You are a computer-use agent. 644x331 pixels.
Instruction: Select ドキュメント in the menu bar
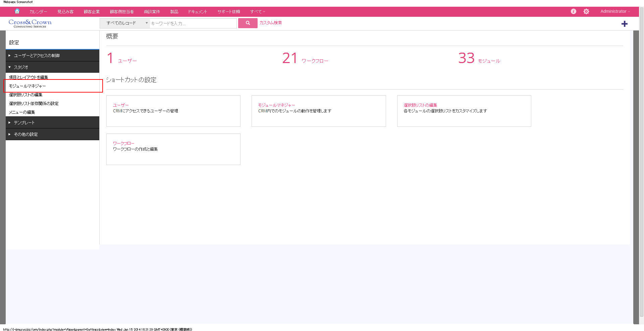click(197, 11)
